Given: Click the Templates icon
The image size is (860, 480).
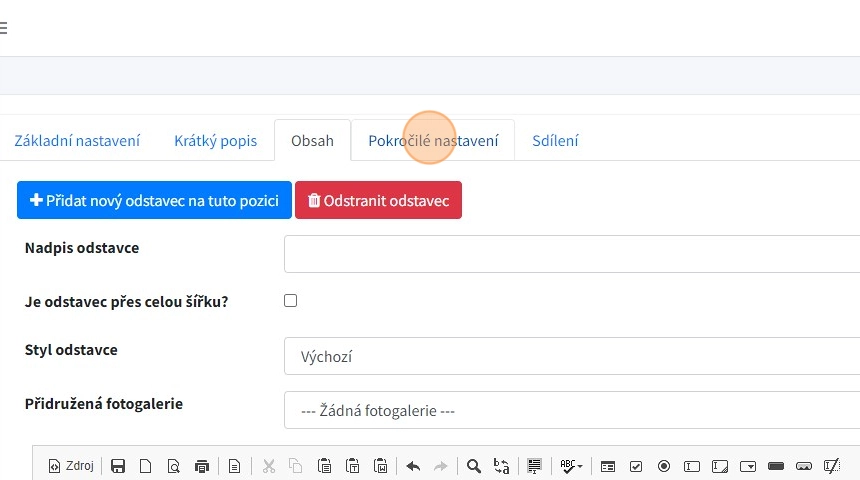Looking at the screenshot, I should (x=235, y=466).
